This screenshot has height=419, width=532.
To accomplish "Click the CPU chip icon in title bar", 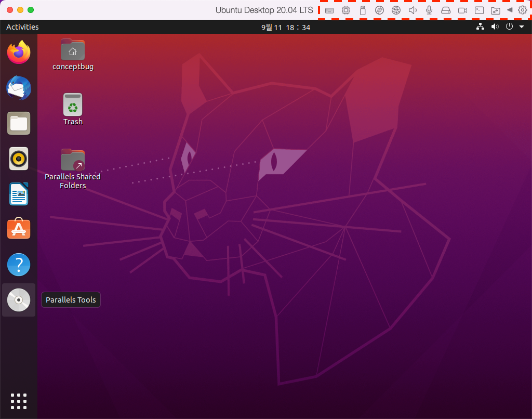I will point(345,10).
